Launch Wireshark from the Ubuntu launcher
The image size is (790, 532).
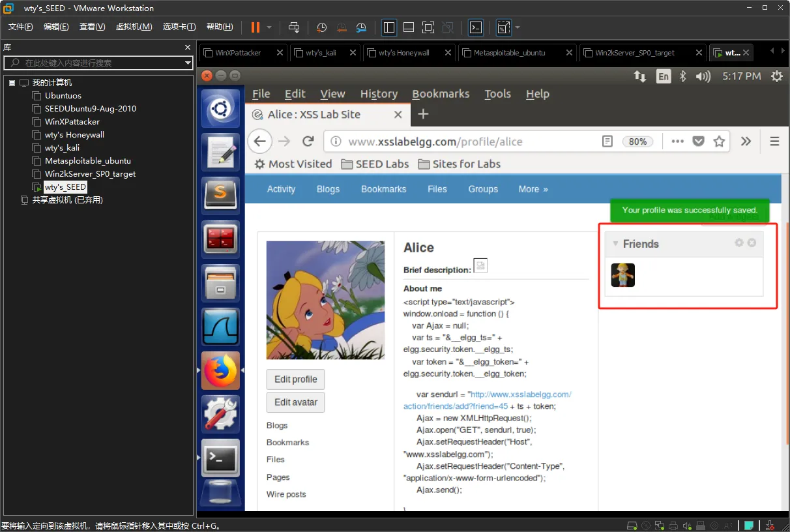221,326
